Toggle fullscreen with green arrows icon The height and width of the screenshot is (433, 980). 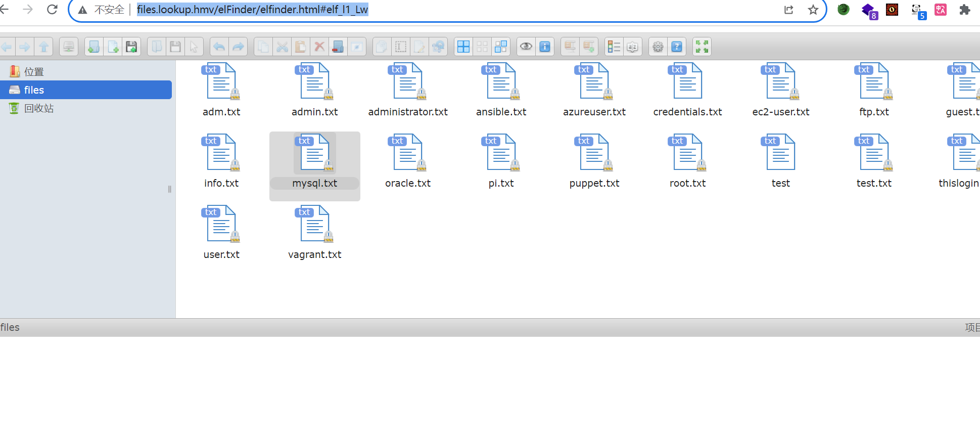702,47
